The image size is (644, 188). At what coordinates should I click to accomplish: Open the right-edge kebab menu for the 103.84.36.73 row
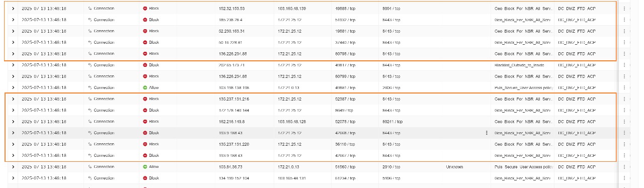click(x=624, y=166)
